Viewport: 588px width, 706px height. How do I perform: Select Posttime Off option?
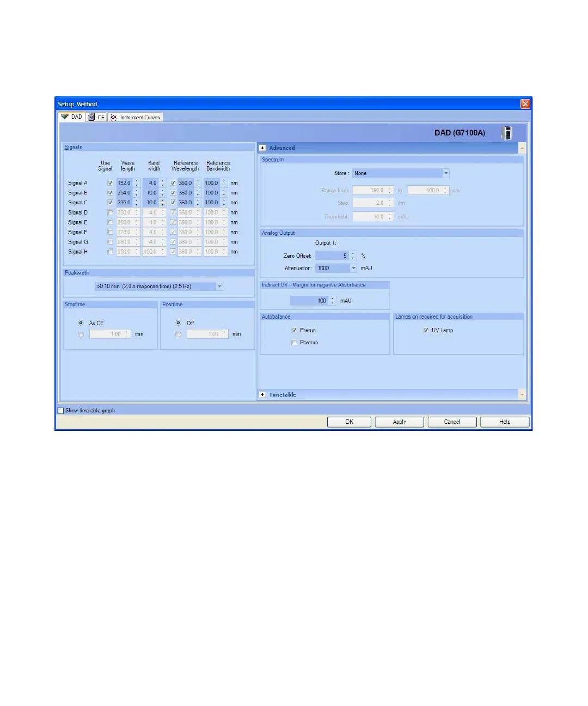tap(178, 323)
